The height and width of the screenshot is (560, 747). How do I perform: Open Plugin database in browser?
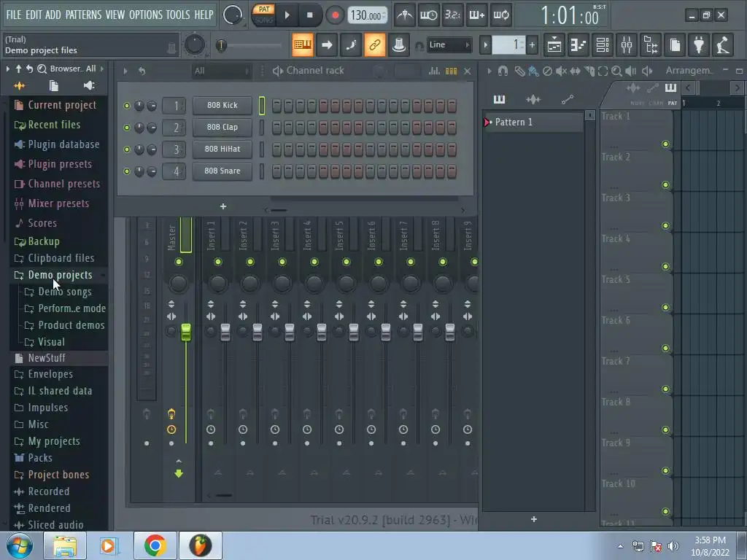[63, 144]
